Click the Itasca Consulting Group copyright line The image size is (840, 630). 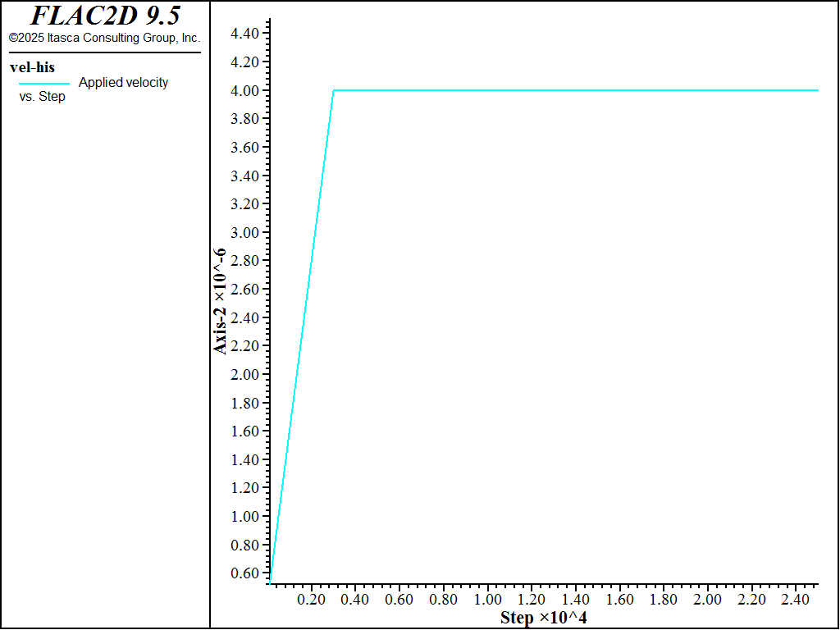pyautogui.click(x=104, y=39)
